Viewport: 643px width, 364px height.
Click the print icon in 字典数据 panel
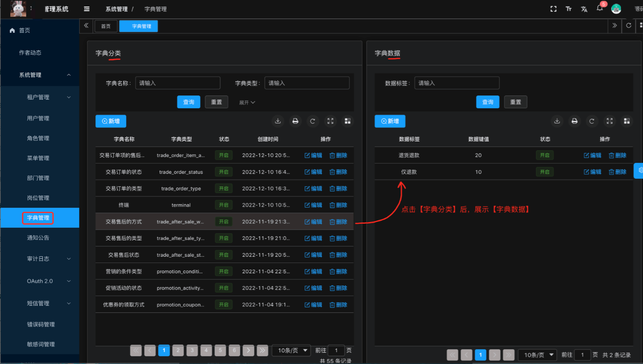coord(575,121)
